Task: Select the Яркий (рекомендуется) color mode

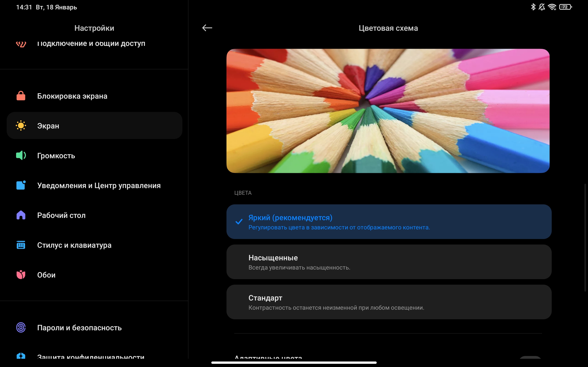Action: 389,222
